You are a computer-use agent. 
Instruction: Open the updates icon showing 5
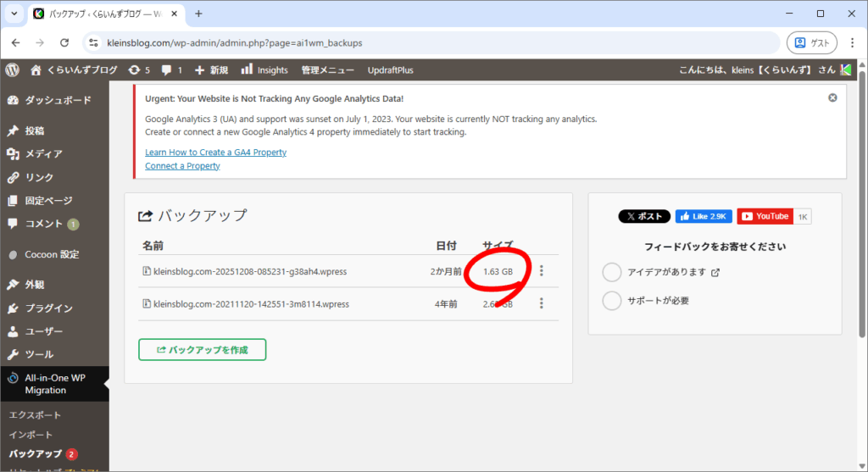click(x=138, y=69)
